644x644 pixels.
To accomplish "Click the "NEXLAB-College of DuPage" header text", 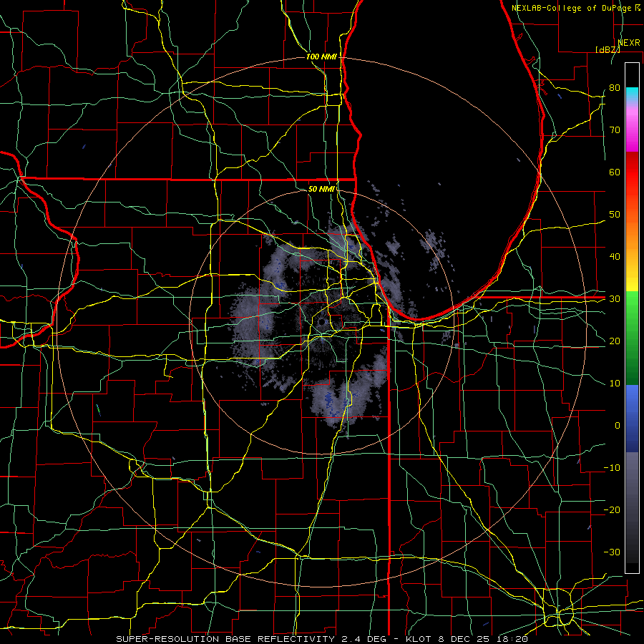I will pyautogui.click(x=571, y=8).
